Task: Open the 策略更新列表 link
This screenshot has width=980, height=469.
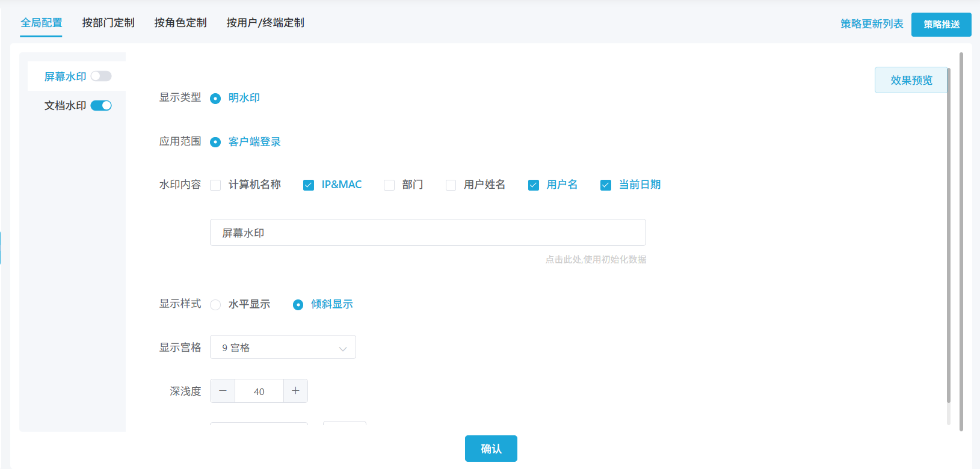Action: coord(872,24)
